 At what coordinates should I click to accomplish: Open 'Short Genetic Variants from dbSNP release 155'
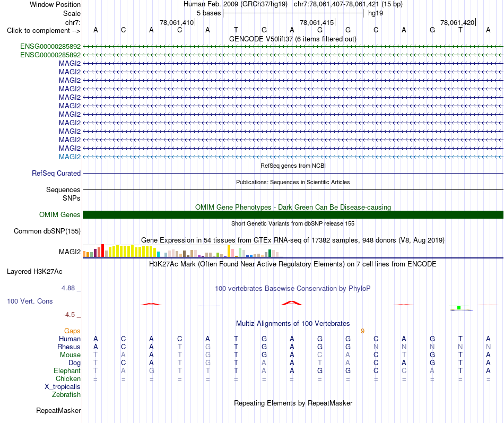(x=293, y=223)
